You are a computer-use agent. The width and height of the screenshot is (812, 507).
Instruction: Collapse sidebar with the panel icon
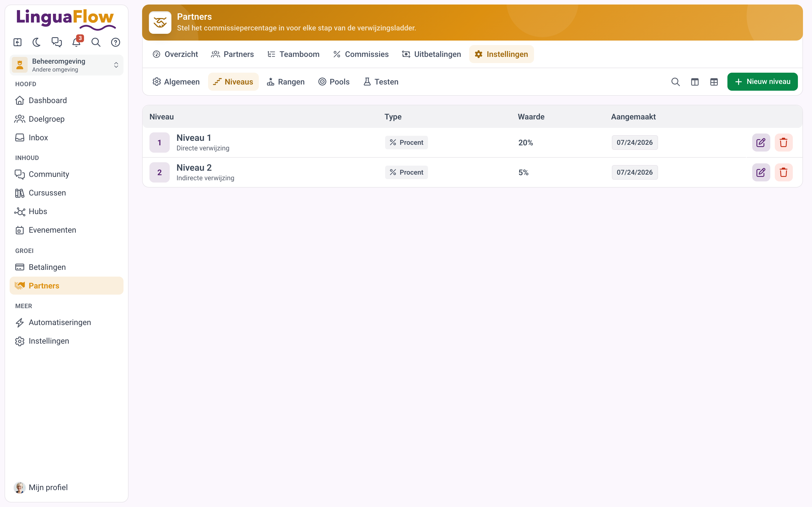pos(17,42)
